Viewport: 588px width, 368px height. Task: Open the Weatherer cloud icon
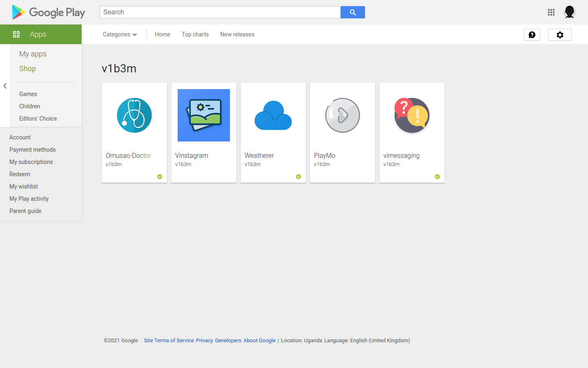pyautogui.click(x=273, y=115)
